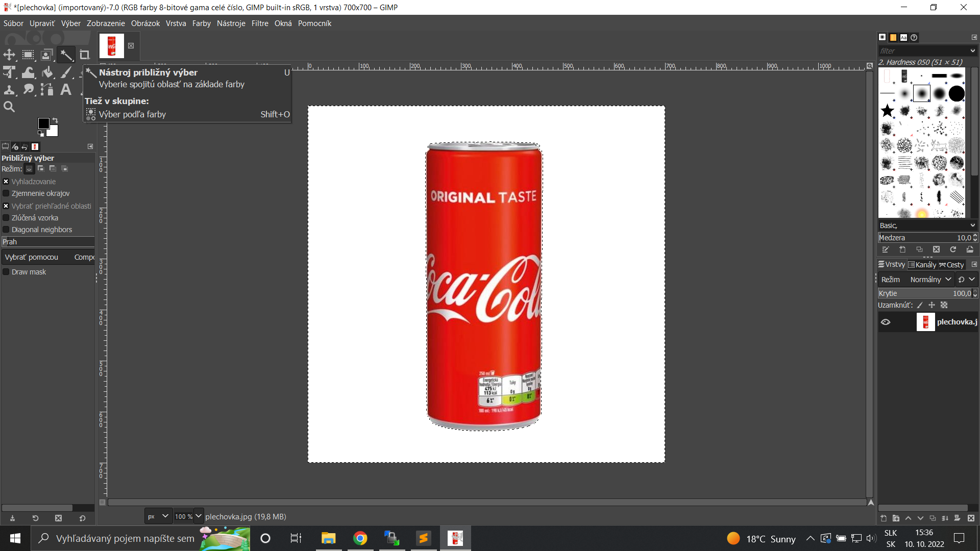Toggle lock position and size icon
980x551 pixels.
coord(932,305)
